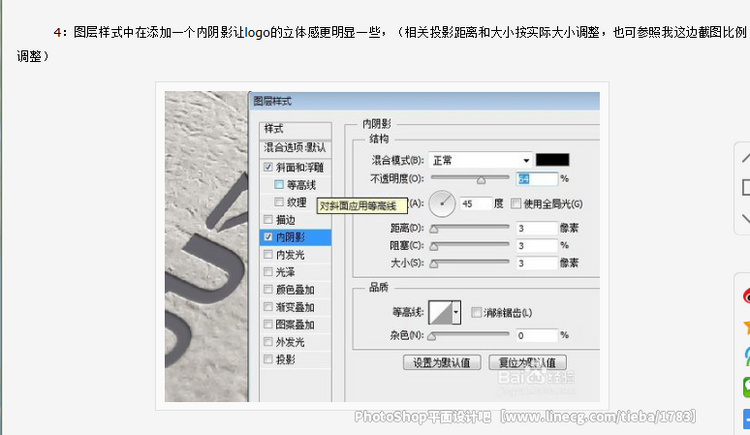This screenshot has height=435, width=750.
Task: Select the 样式 entry in the left list
Action: point(296,129)
